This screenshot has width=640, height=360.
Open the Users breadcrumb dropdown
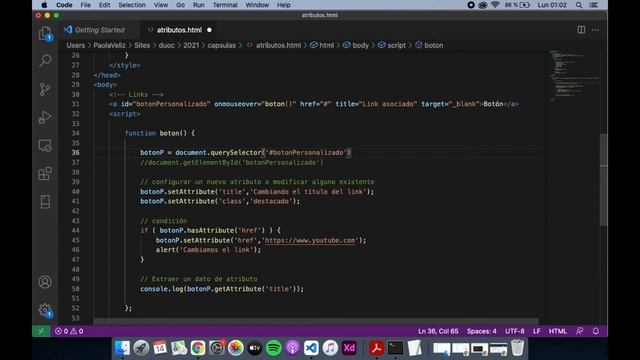76,45
